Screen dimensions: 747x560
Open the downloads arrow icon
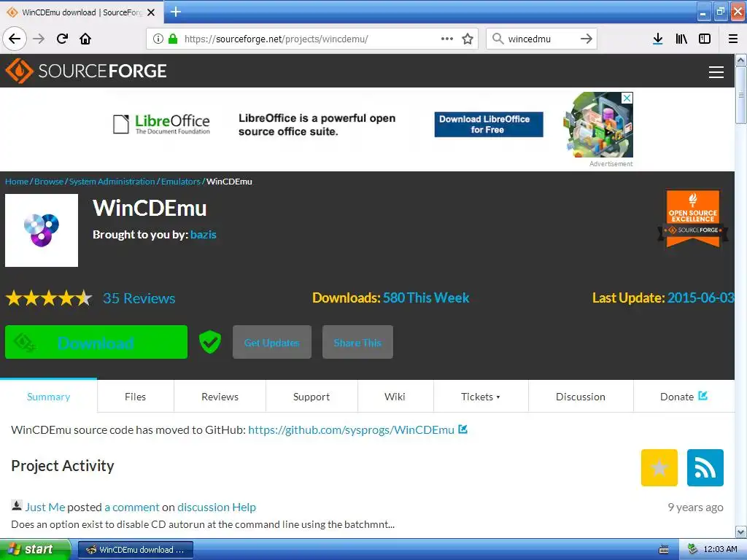click(658, 39)
